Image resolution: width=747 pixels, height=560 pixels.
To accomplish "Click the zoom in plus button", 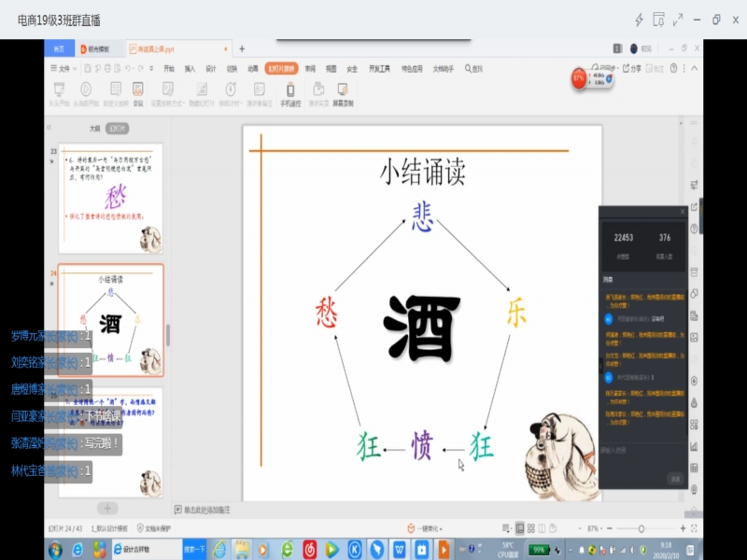I will tap(683, 528).
